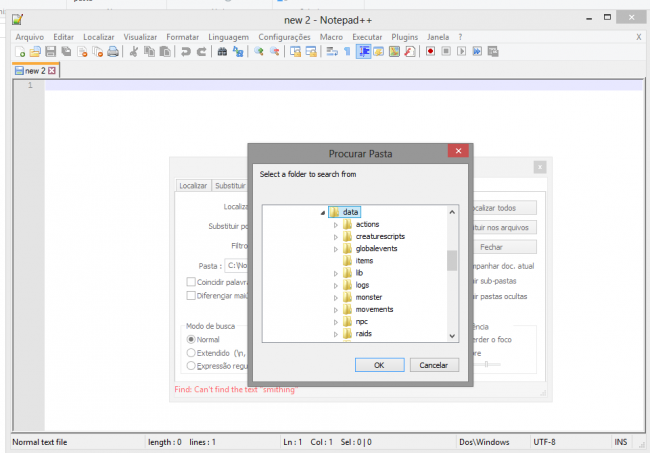This screenshot has height=453, width=650.
Task: Open the Arquivo menu
Action: (x=29, y=37)
